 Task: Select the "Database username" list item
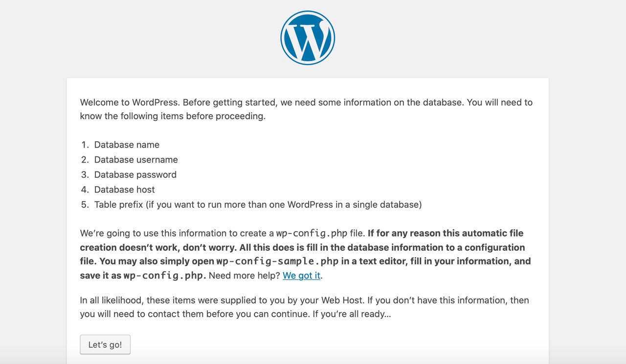click(136, 160)
